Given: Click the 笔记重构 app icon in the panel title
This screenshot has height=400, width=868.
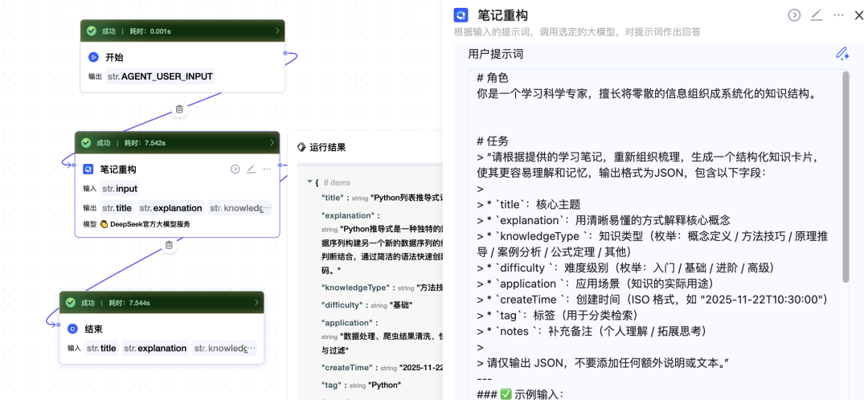Looking at the screenshot, I should click(x=461, y=15).
